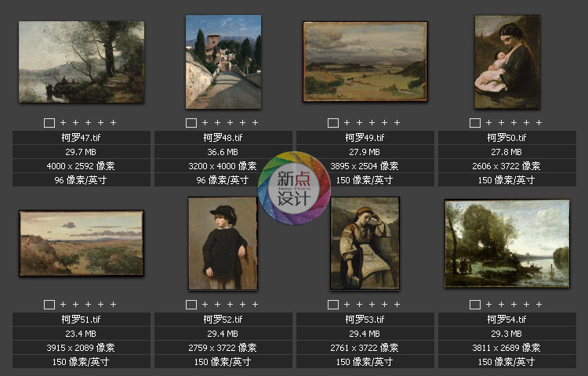Set fifth rating mark on 柯罗48.tif

[x=256, y=122]
